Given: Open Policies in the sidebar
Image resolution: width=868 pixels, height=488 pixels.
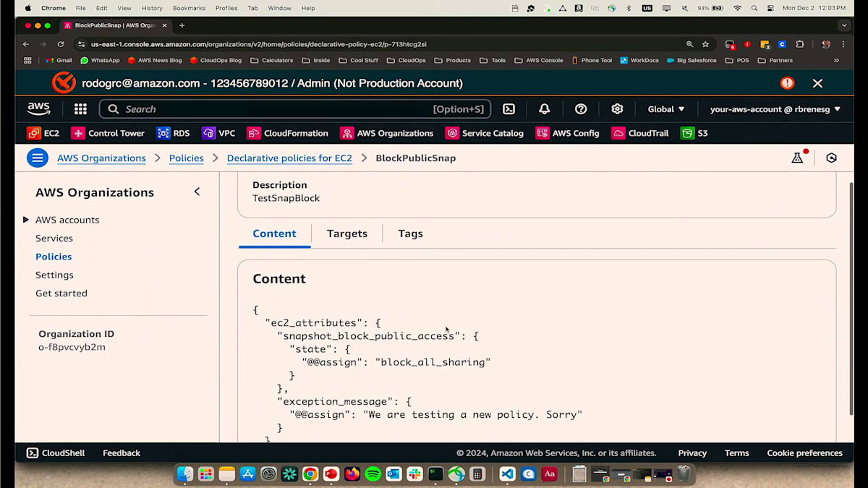Looking at the screenshot, I should pyautogui.click(x=54, y=257).
